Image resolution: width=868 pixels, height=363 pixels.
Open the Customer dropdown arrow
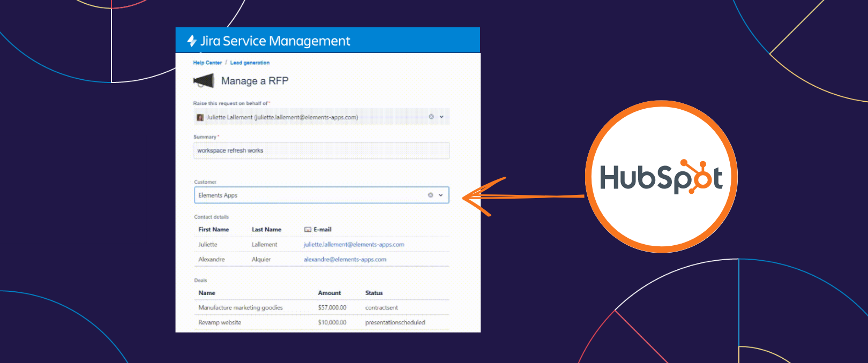(441, 195)
